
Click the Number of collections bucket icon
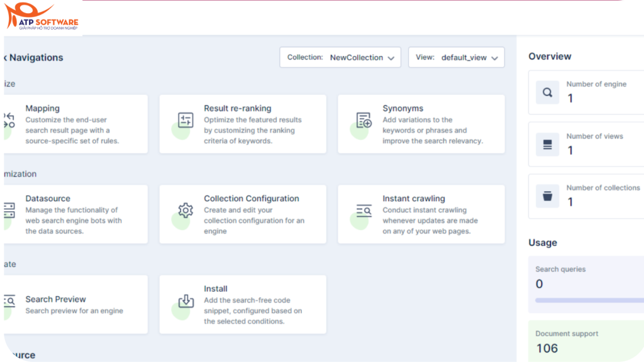point(547,197)
